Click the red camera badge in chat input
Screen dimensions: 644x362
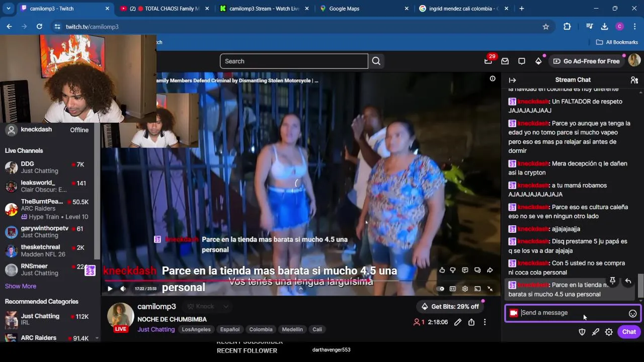pos(513,313)
